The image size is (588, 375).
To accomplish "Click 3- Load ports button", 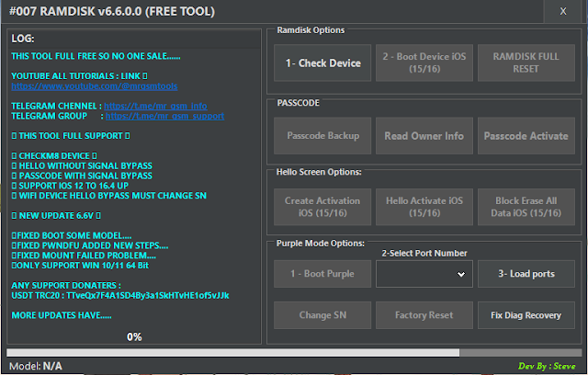I will 526,274.
